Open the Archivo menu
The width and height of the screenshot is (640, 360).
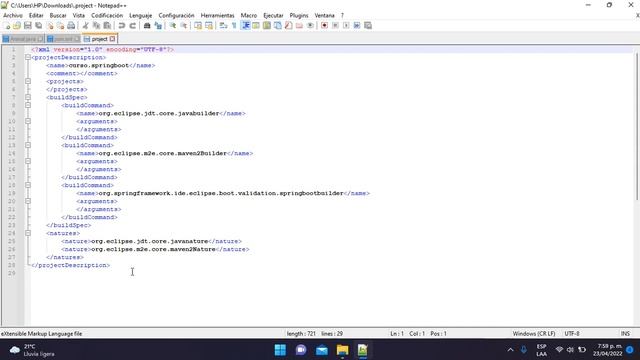click(13, 16)
